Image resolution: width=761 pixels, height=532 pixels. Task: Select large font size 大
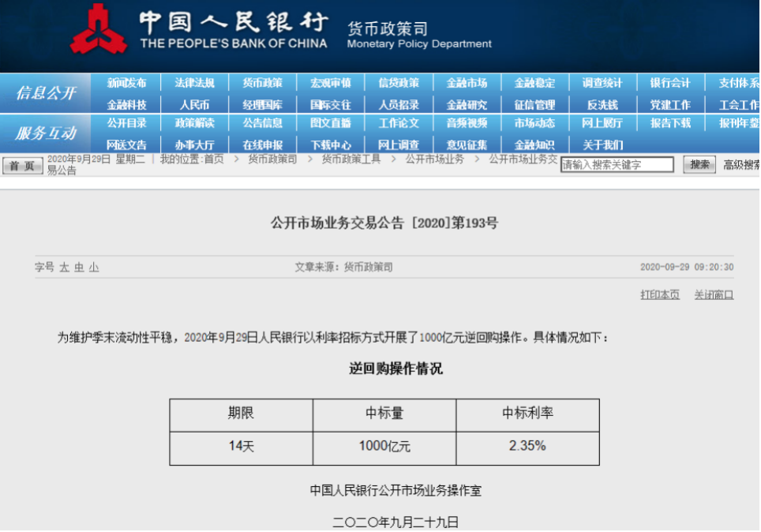[64, 268]
